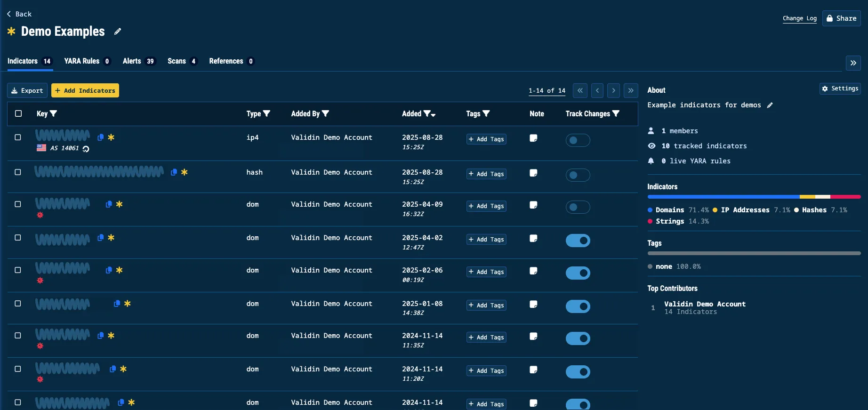Refresh the AS 14061 info icon

[86, 149]
